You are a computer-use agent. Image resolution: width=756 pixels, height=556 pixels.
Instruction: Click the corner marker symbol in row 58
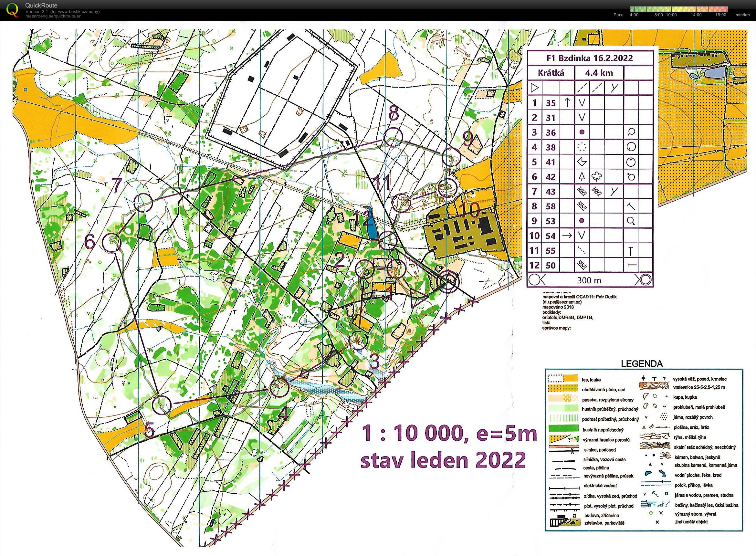pos(631,206)
